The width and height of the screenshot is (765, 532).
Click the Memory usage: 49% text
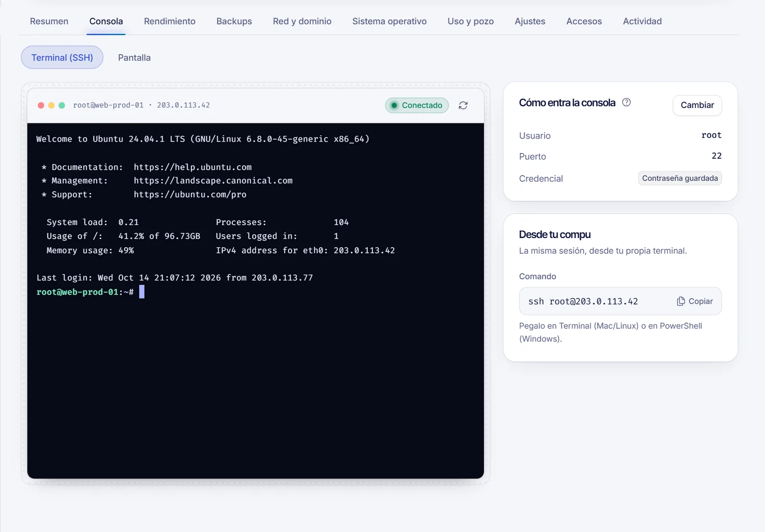coord(90,250)
